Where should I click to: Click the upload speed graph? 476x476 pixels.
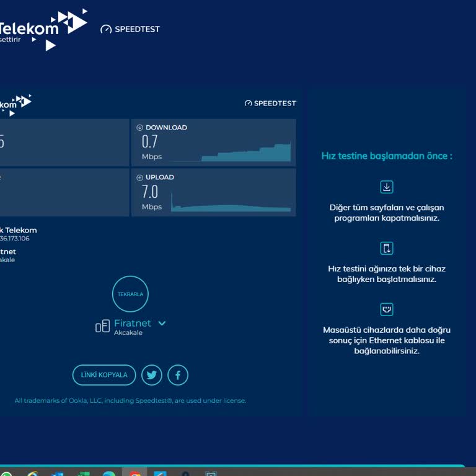coord(231,203)
